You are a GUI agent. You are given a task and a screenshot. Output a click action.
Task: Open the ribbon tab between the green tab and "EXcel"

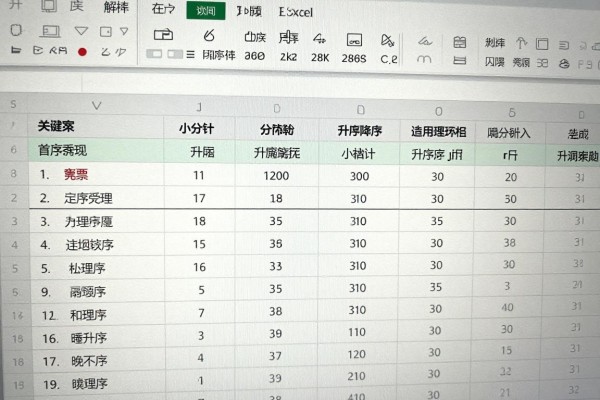click(x=249, y=11)
